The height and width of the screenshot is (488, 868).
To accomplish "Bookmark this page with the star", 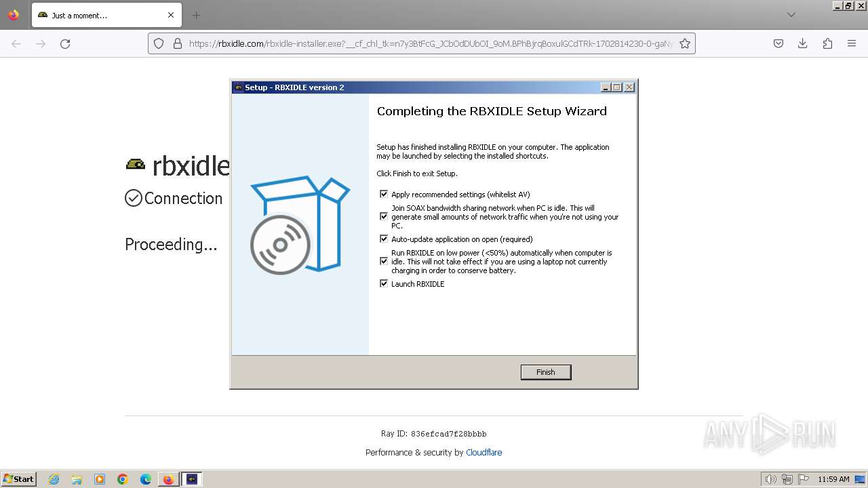I will (x=685, y=43).
